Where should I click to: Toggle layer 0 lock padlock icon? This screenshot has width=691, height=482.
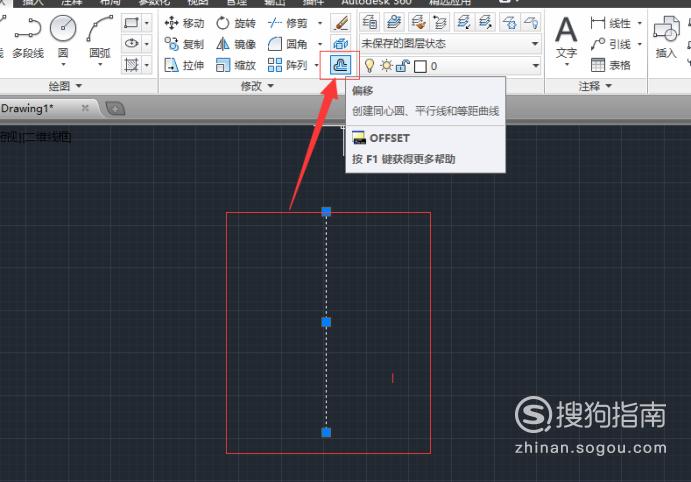[x=403, y=66]
